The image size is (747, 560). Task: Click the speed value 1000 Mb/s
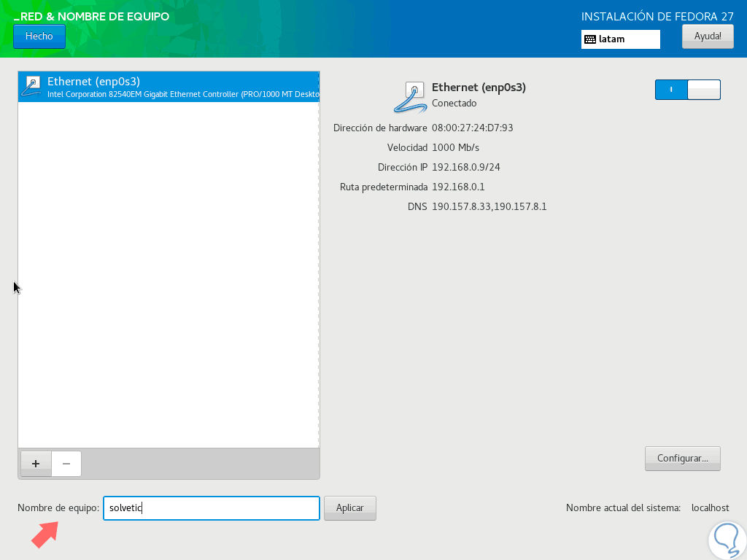click(455, 147)
